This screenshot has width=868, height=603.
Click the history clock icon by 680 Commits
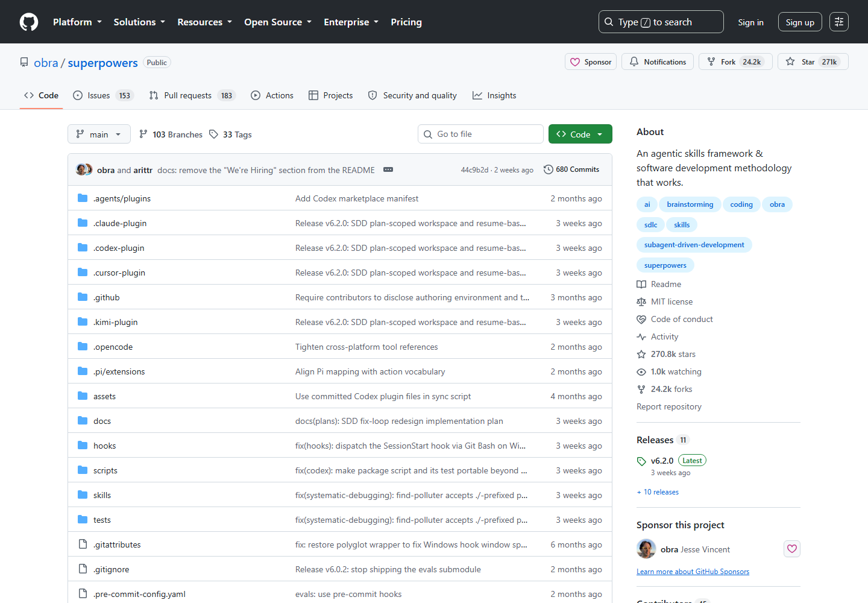pos(549,169)
